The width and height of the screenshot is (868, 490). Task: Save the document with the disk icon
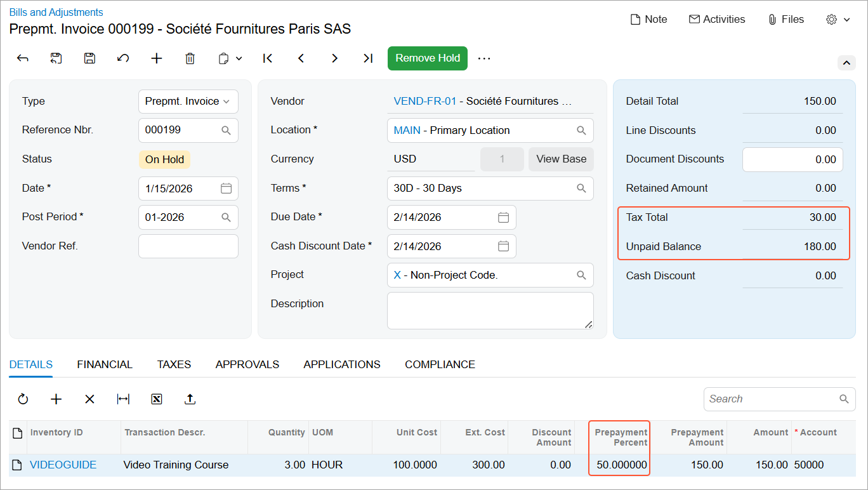point(90,58)
